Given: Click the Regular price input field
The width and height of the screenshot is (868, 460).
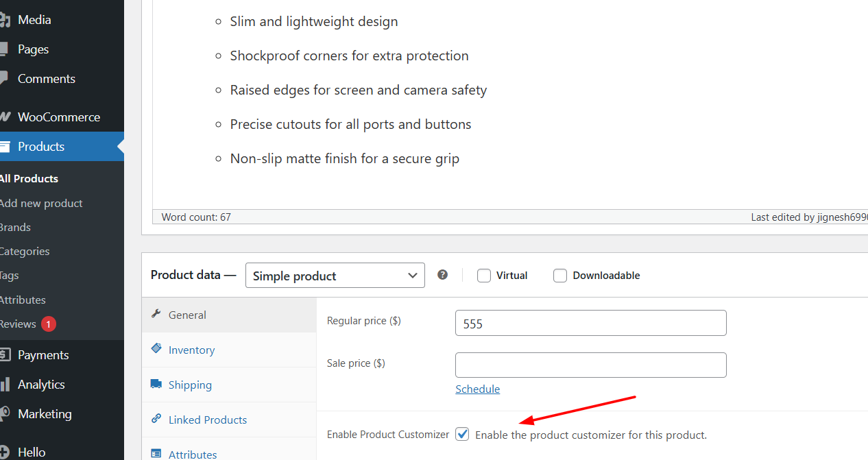Looking at the screenshot, I should 590,323.
